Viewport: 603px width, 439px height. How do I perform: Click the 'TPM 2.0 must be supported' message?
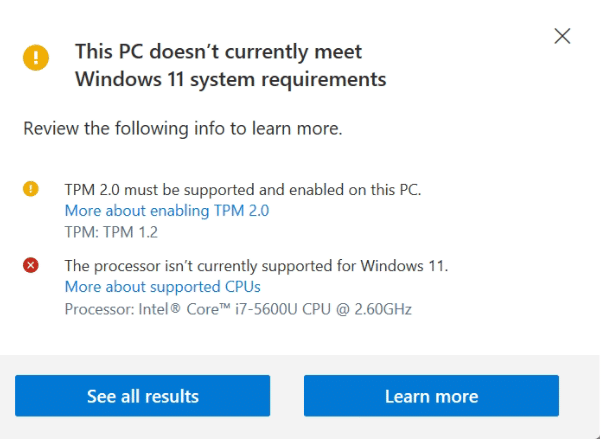(x=243, y=190)
